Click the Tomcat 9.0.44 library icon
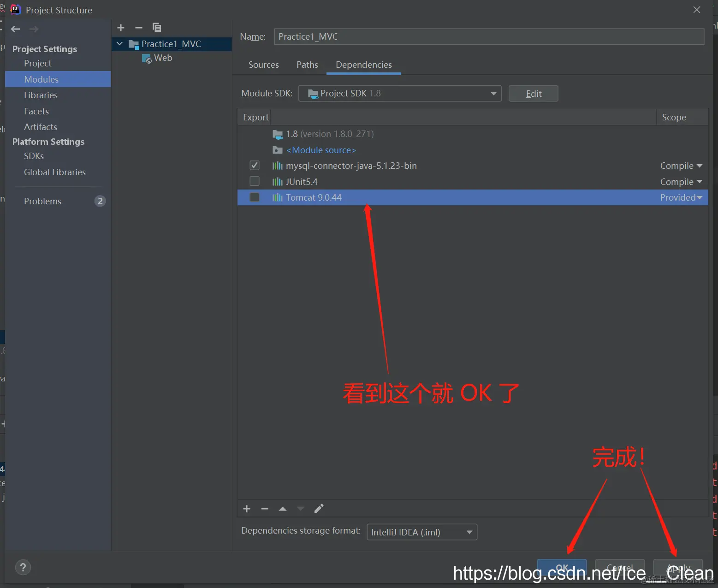Image resolution: width=718 pixels, height=588 pixels. [277, 197]
